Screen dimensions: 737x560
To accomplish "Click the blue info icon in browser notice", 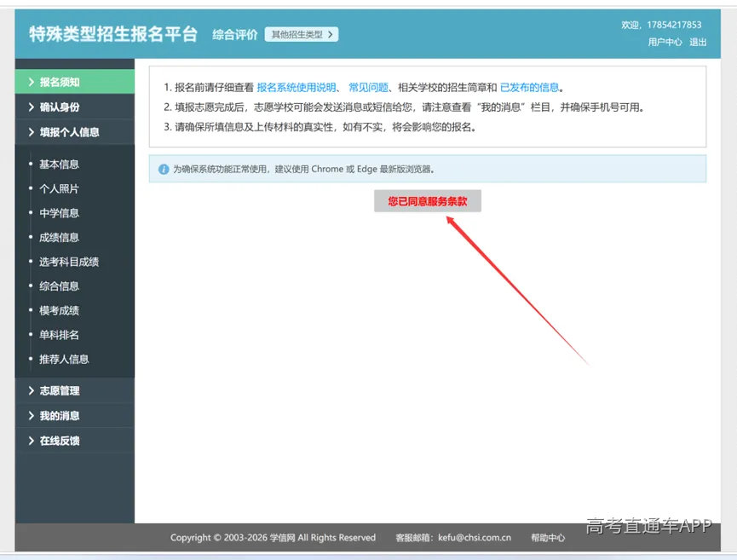I will tap(164, 170).
